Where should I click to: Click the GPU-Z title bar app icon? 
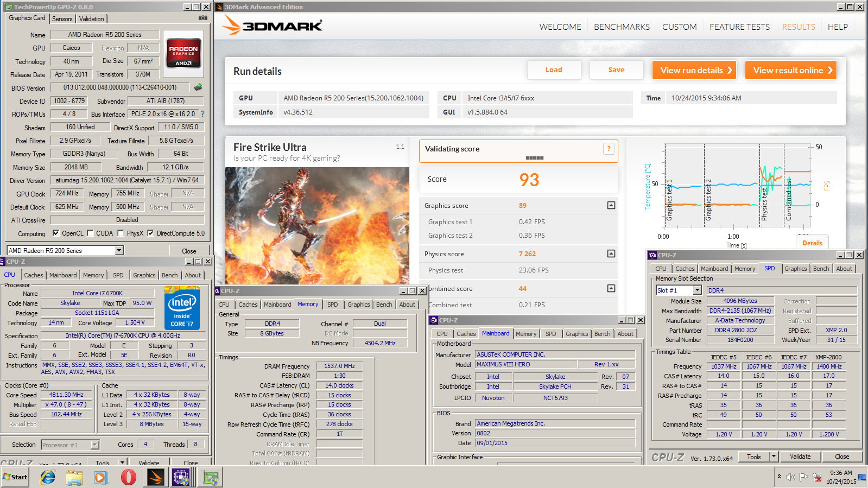pyautogui.click(x=9, y=7)
